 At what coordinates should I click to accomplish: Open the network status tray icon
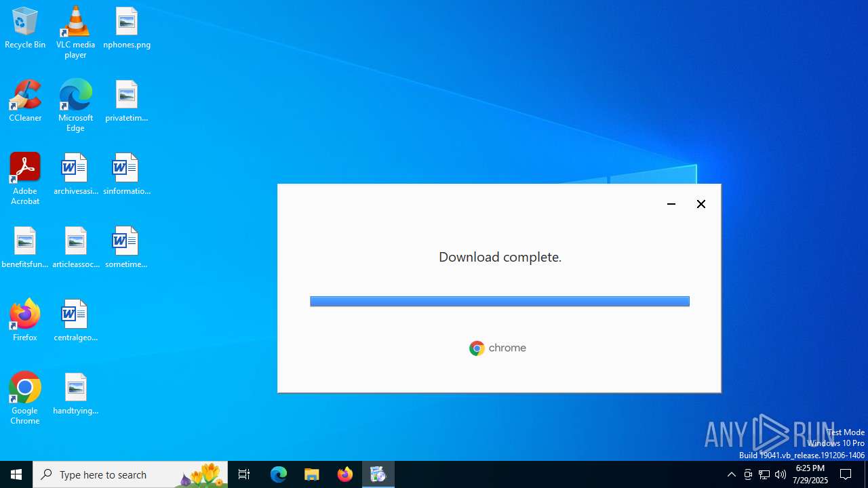coord(764,474)
